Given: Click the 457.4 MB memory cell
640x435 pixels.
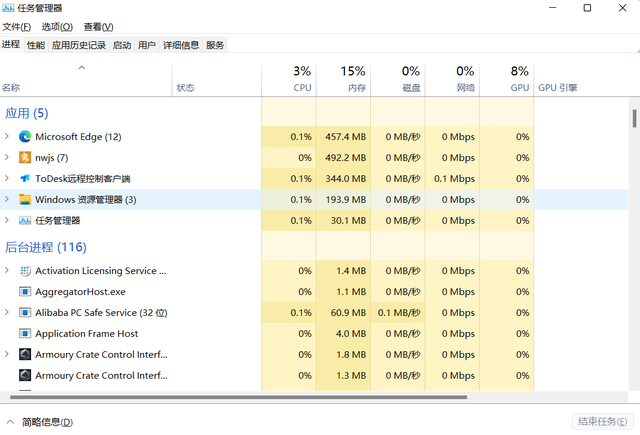Looking at the screenshot, I should pos(345,137).
